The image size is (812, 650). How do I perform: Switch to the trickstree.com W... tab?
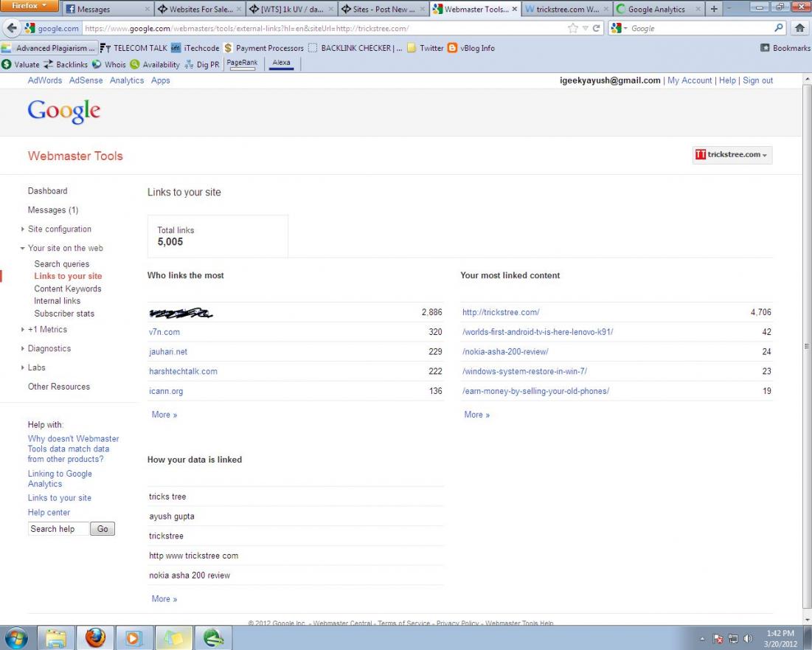point(567,9)
